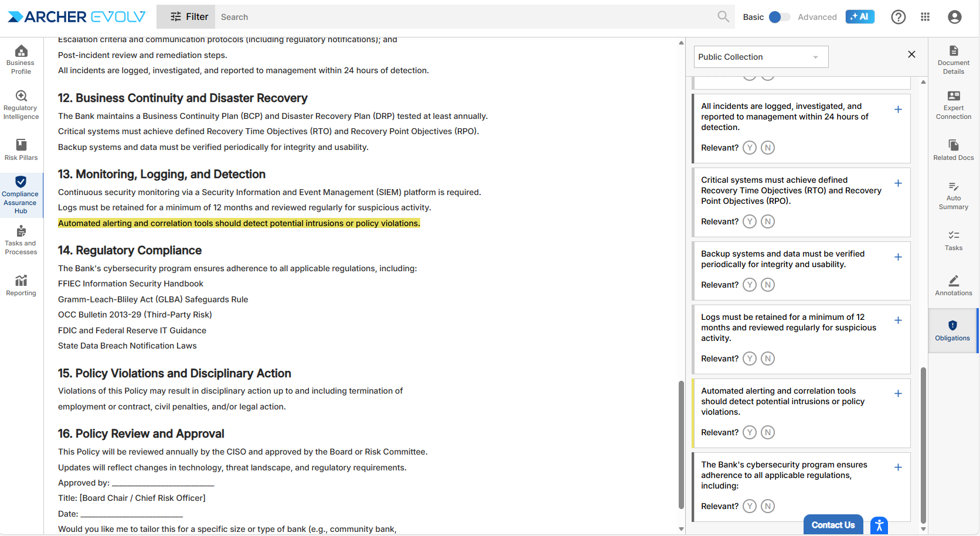Click the Contact Us button

point(832,525)
